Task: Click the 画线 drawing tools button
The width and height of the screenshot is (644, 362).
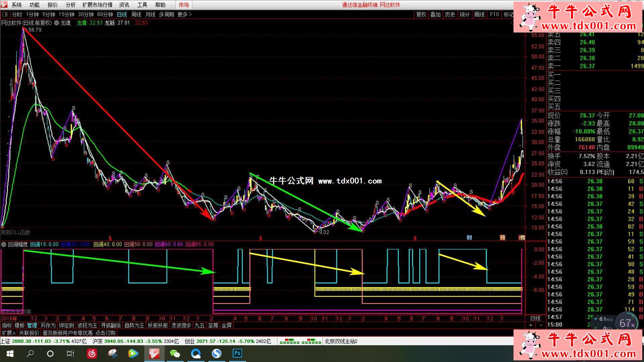Action: [479, 14]
